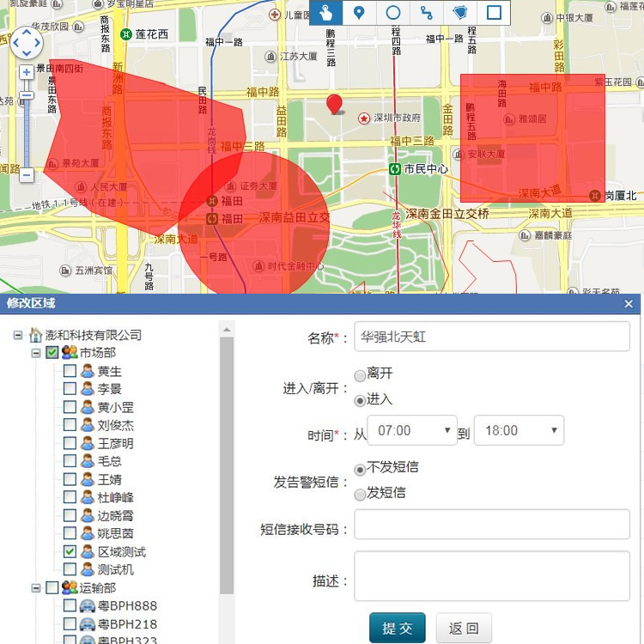
Task: Select the polygon drawing tool
Action: (460, 13)
